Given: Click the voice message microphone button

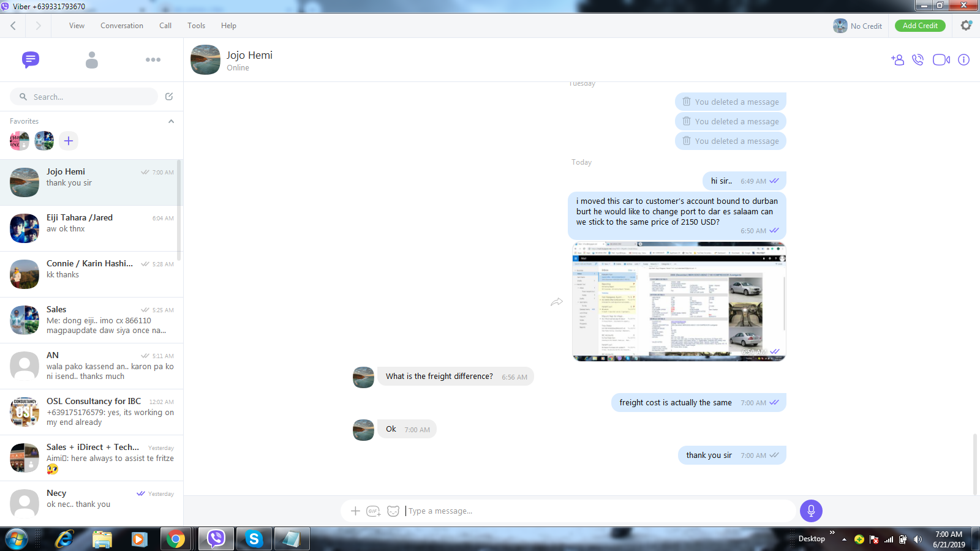Looking at the screenshot, I should [x=811, y=511].
